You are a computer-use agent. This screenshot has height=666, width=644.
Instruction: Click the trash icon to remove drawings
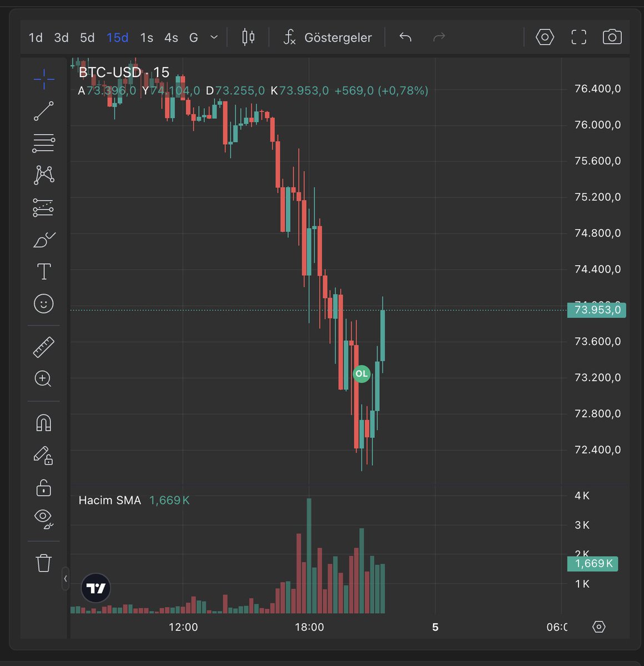tap(44, 563)
